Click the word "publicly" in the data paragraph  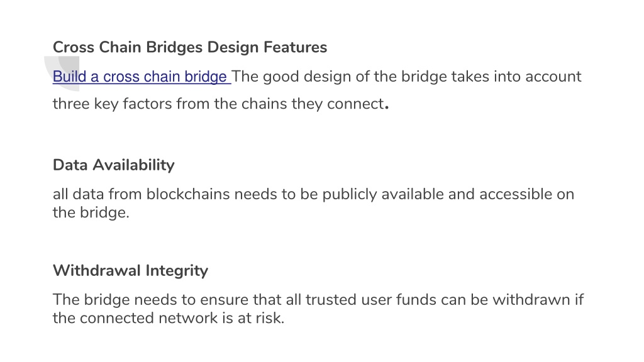[349, 194]
